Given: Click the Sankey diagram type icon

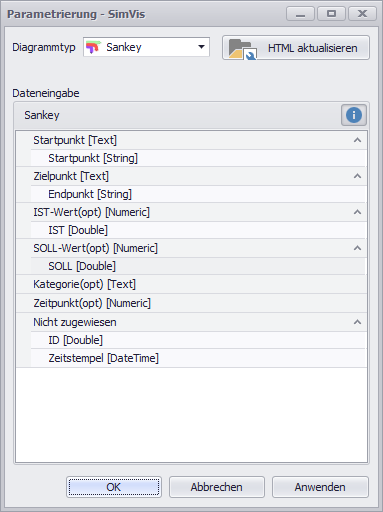Looking at the screenshot, I should pos(93,47).
